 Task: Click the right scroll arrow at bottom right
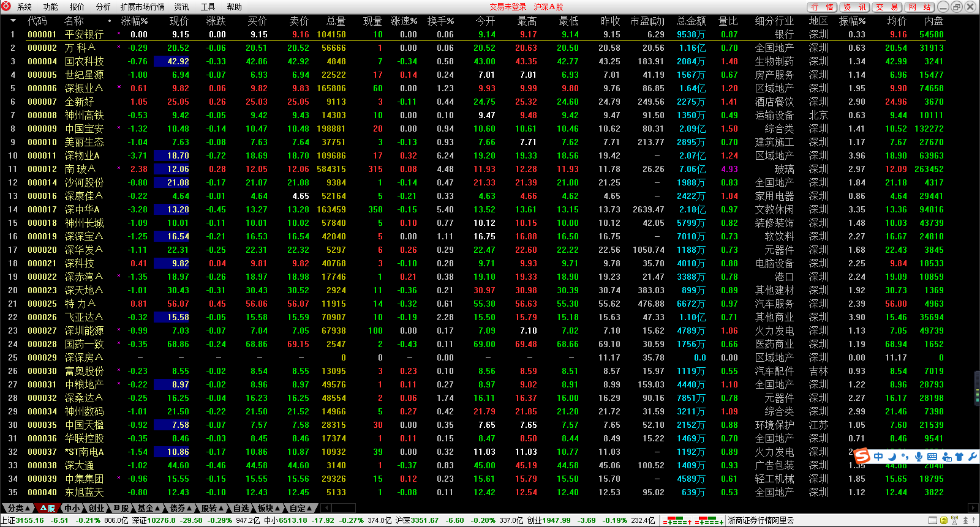click(973, 508)
